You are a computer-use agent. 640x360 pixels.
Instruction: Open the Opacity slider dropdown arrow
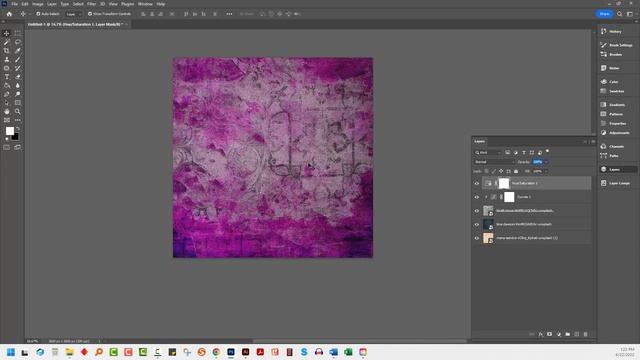[546, 162]
